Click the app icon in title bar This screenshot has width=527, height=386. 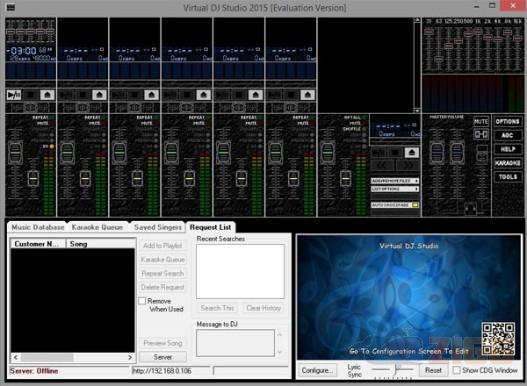coord(11,7)
